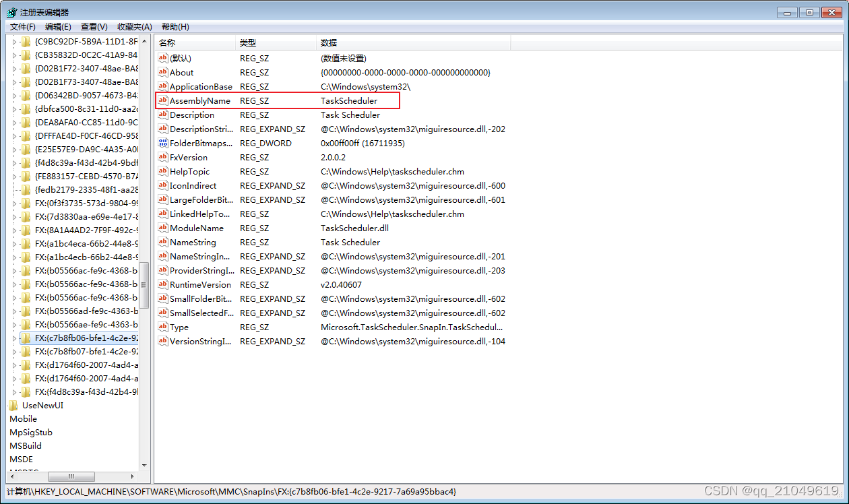This screenshot has height=504, width=849.
Task: Click folder icon of the selected FX:{c7b8fb06 key
Action: (x=26, y=338)
